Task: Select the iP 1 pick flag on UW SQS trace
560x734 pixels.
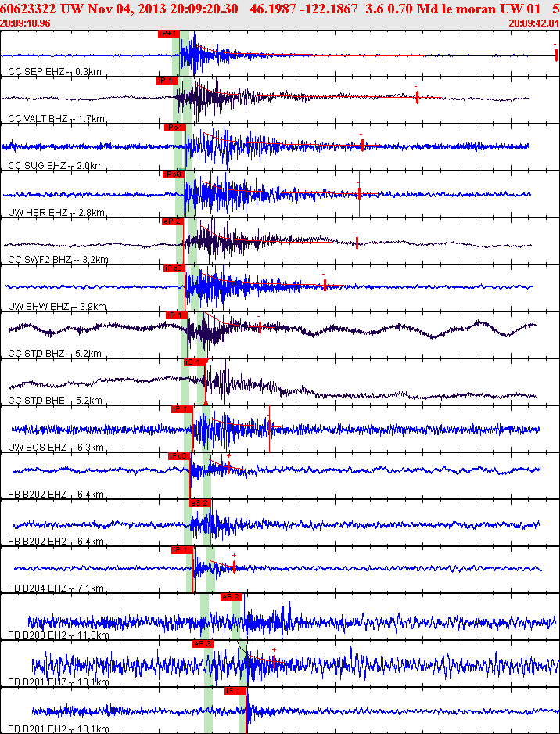Action: pos(182,409)
